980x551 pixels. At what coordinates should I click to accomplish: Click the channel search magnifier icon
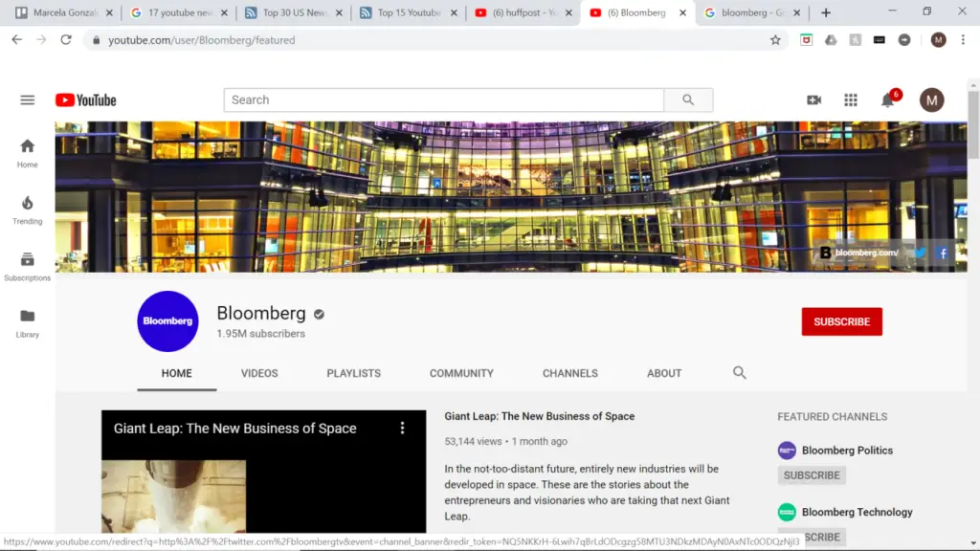click(739, 373)
